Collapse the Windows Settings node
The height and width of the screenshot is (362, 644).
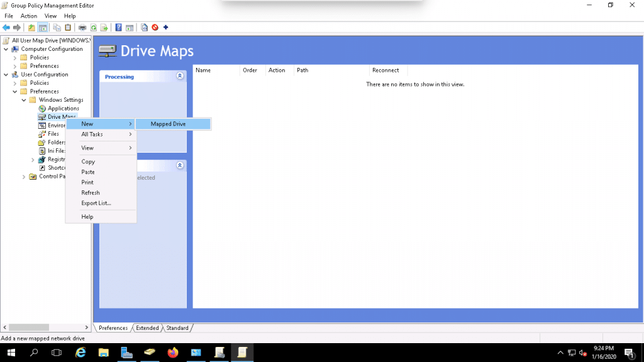(24, 100)
